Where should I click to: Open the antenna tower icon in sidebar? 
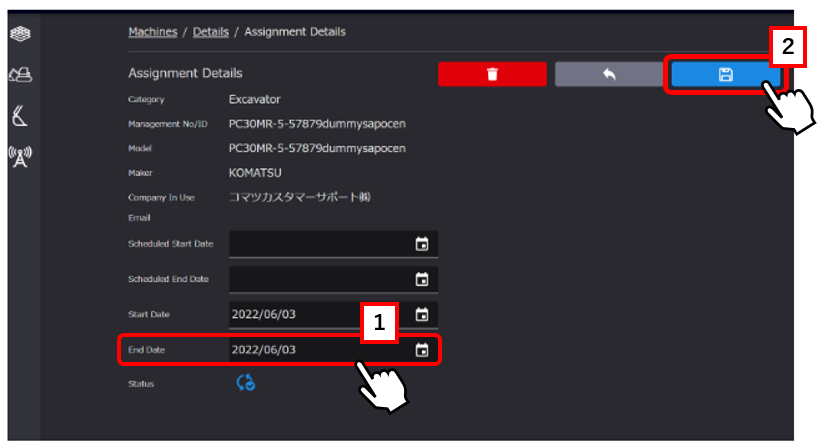(20, 156)
